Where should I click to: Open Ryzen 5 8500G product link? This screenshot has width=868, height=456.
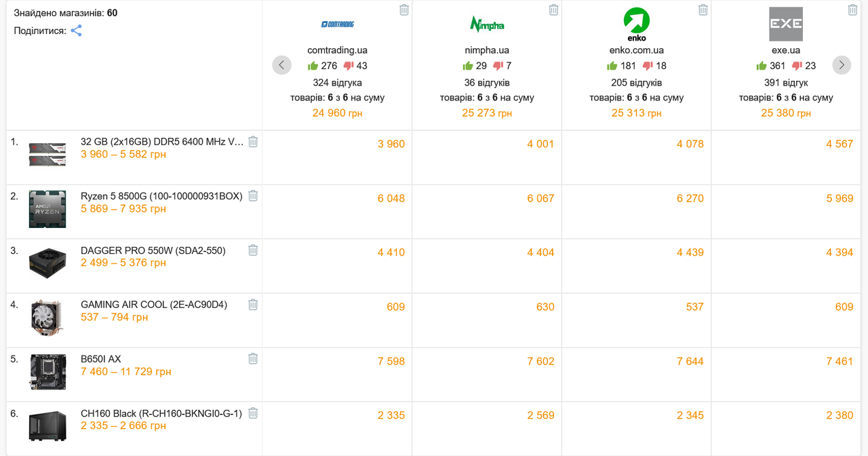pos(161,196)
